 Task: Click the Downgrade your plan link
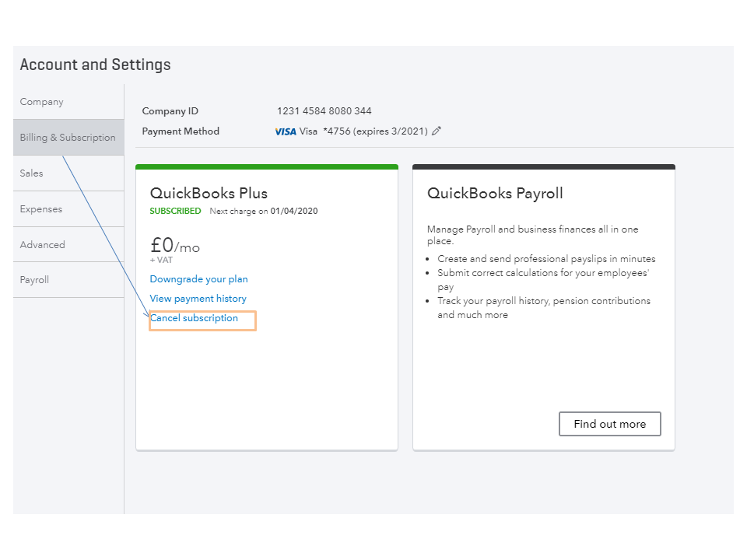coord(199,279)
